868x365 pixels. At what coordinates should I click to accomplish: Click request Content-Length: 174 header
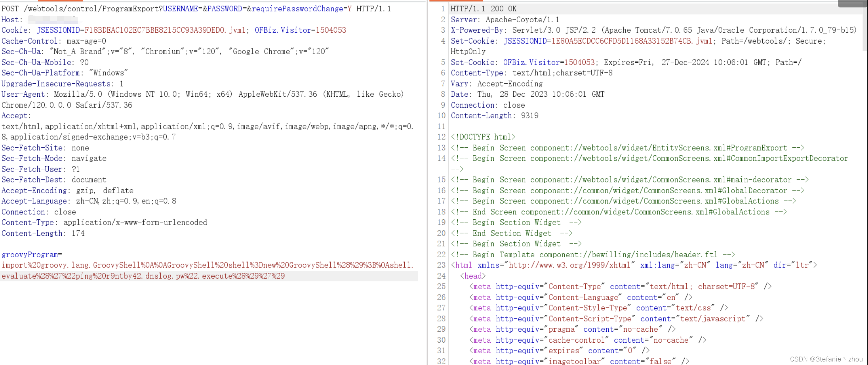(43, 233)
